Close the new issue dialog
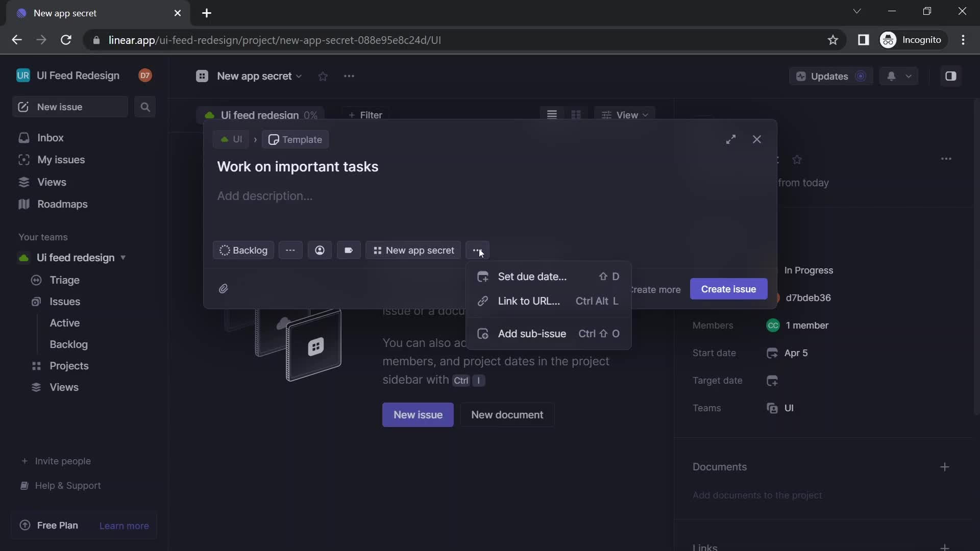The image size is (980, 551). tap(757, 139)
